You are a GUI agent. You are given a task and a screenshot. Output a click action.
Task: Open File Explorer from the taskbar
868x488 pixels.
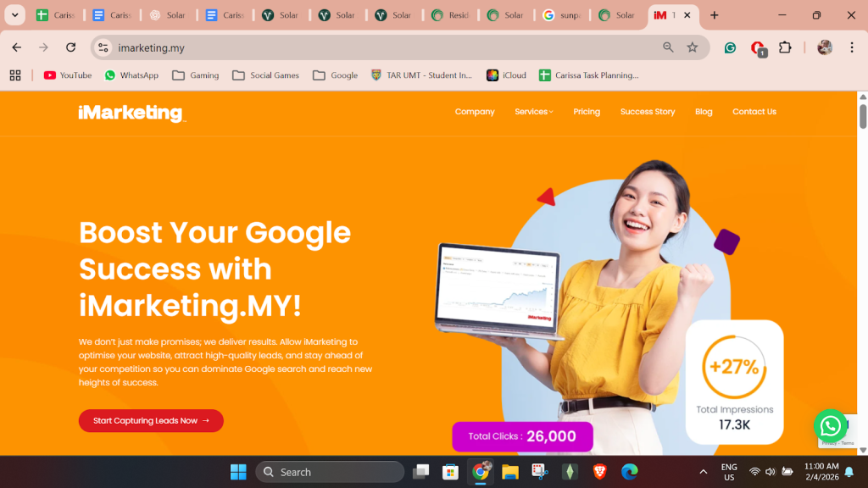509,472
